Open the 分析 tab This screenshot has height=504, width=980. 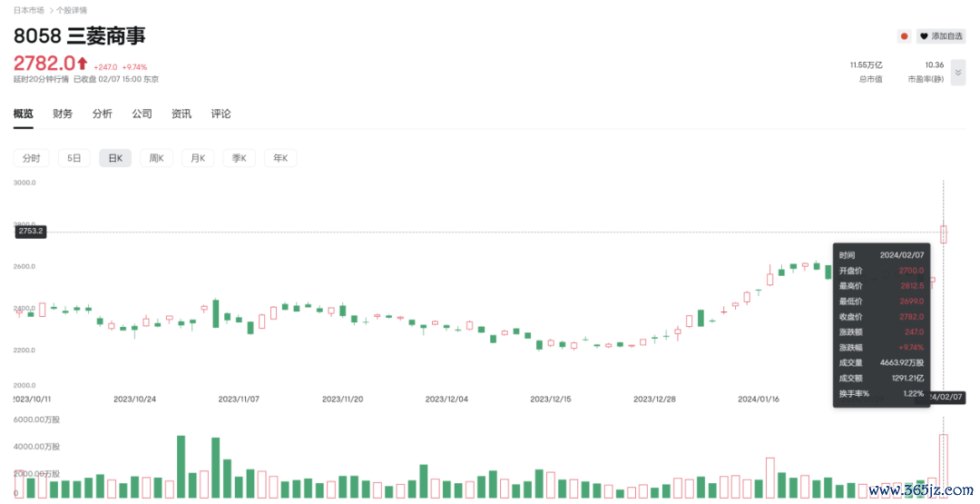[102, 114]
